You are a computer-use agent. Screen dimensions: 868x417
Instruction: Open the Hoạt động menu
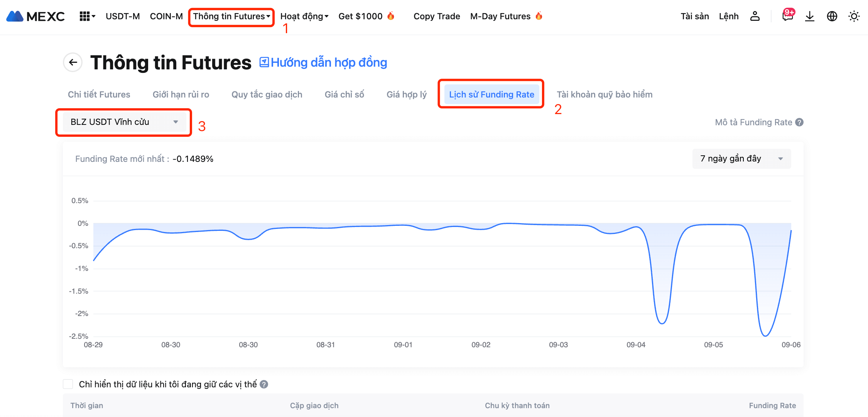[x=304, y=16]
